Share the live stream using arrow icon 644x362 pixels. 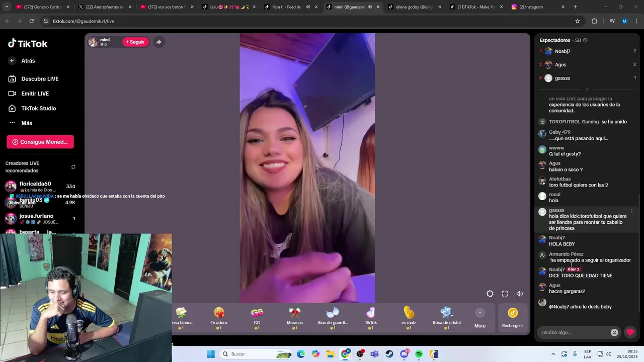click(158, 42)
